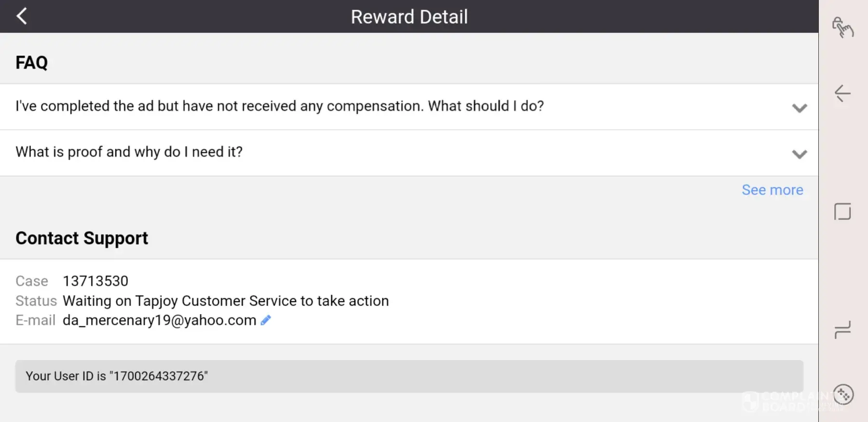Expand the compensation FAQ chevron
This screenshot has width=868, height=422.
tap(799, 108)
